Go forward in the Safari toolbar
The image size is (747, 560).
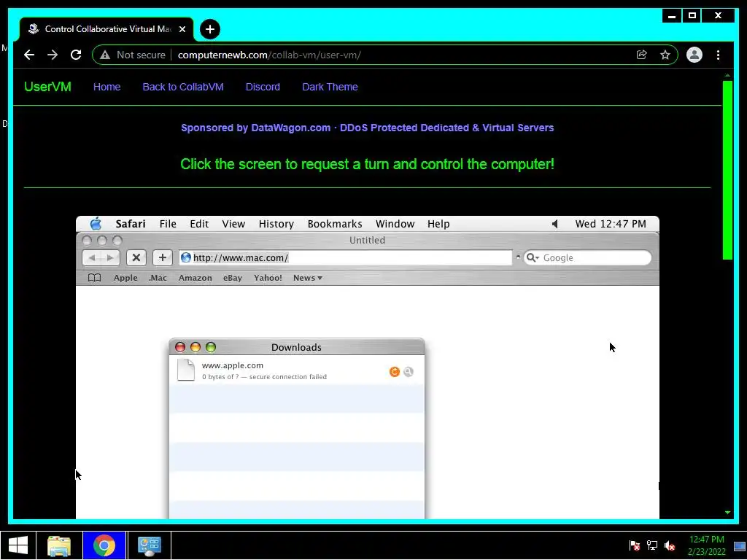(x=110, y=257)
